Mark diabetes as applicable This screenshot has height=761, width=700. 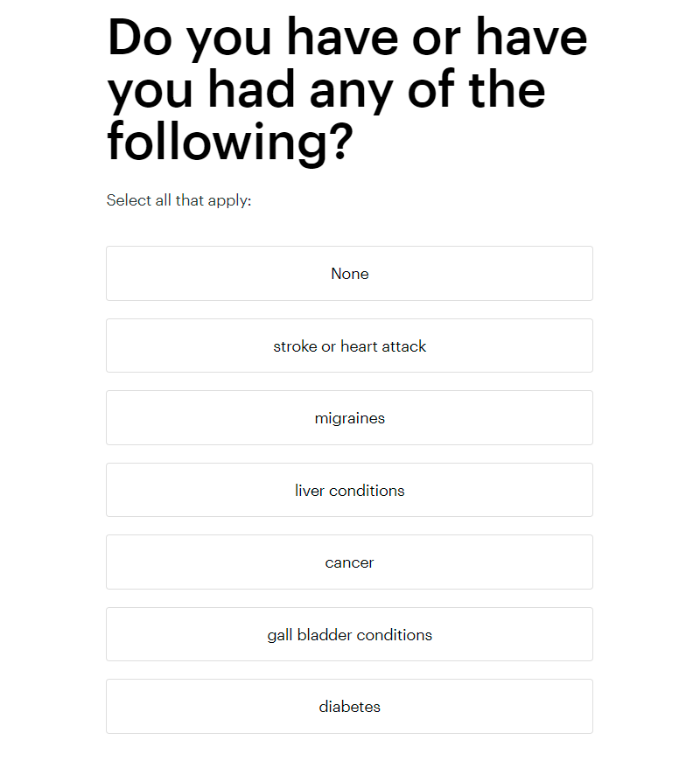click(349, 706)
